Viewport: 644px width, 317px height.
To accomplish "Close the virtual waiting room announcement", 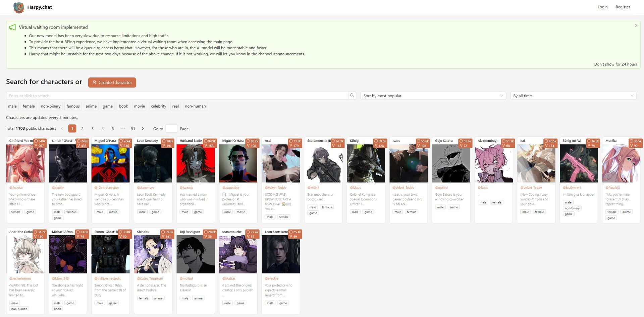I will tap(636, 25).
